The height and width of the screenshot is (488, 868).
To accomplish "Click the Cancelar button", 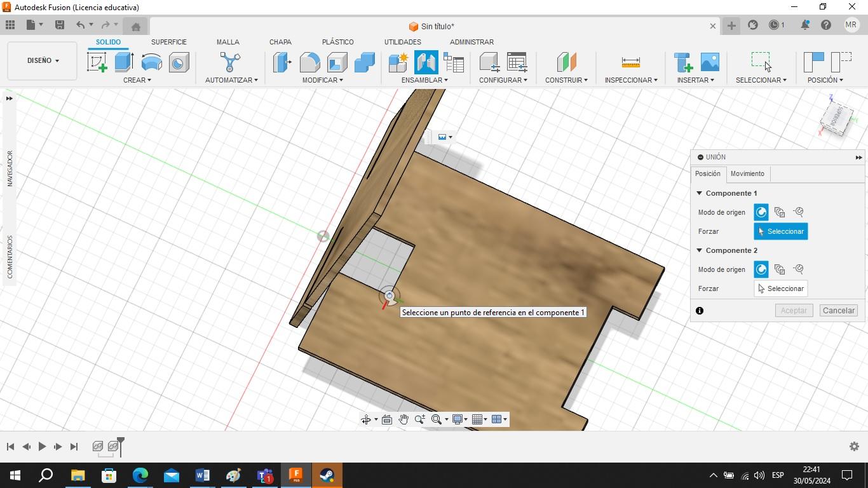I will (838, 311).
